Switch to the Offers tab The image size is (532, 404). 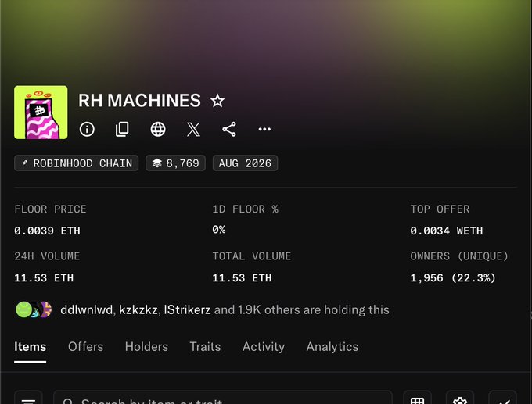[x=85, y=347]
